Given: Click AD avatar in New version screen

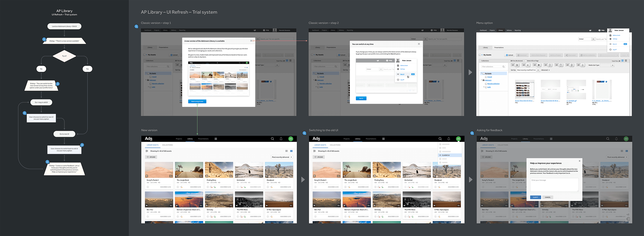Looking at the screenshot, I should (x=290, y=139).
